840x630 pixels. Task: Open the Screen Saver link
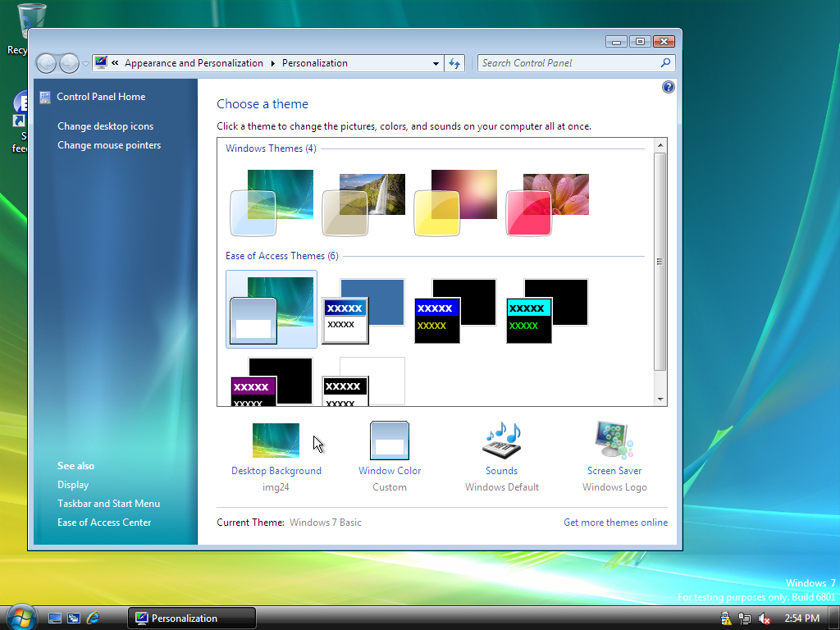point(614,470)
